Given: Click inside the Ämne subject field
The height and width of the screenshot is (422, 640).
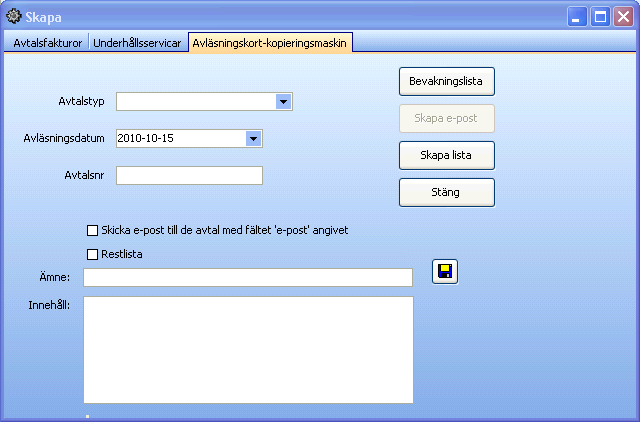Looking at the screenshot, I should [248, 277].
